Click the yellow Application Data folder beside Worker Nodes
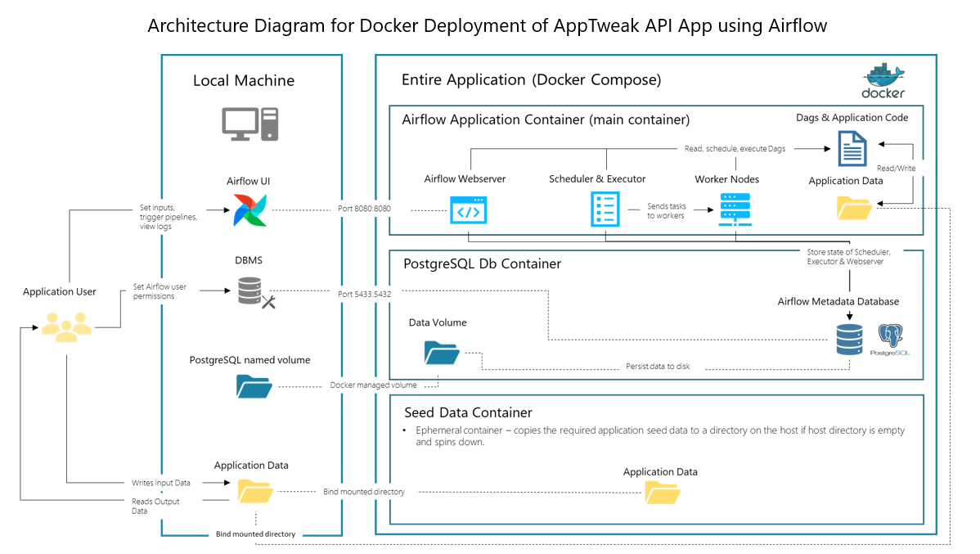 pos(853,209)
